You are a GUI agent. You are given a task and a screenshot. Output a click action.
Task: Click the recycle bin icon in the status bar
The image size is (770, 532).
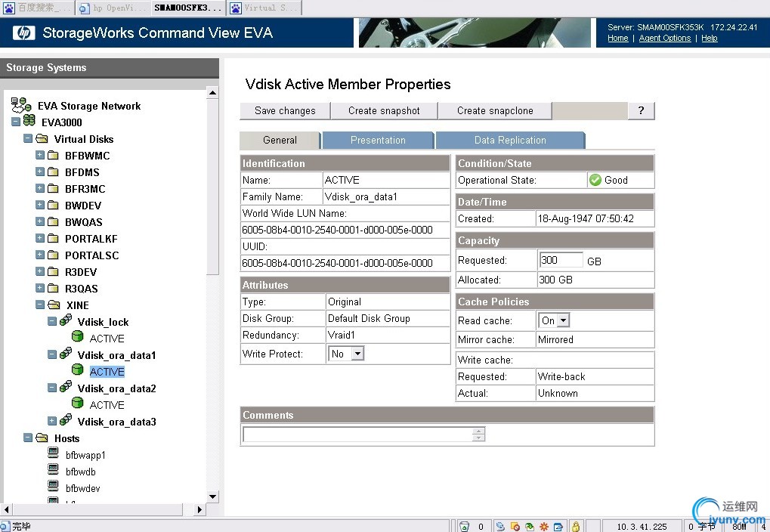[464, 527]
